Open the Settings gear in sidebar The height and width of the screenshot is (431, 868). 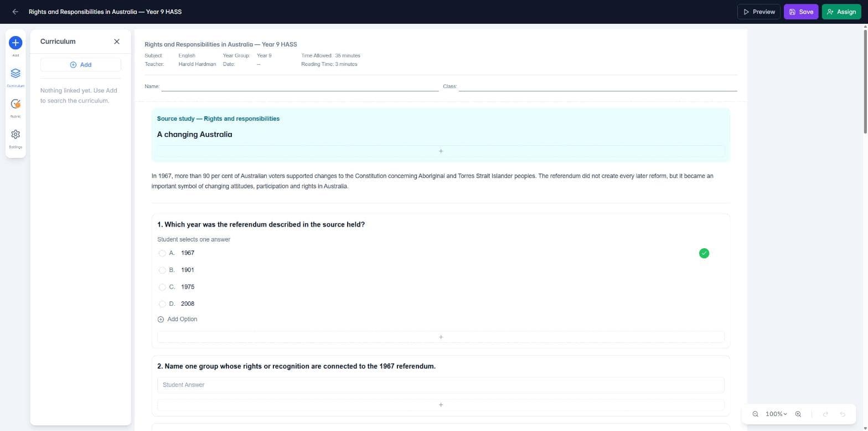pyautogui.click(x=15, y=134)
